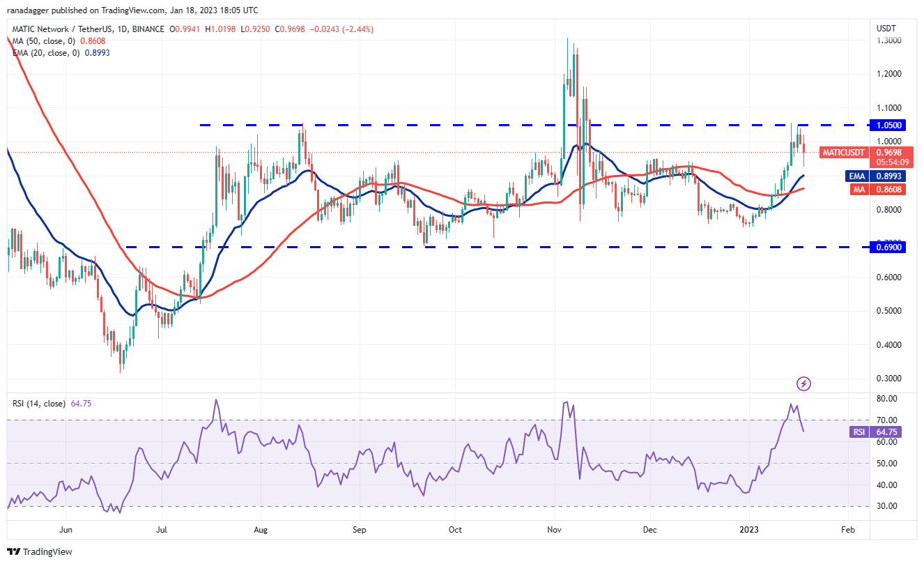Click the "50.00" RSI axis label
This screenshot has height=564, width=924.
pyautogui.click(x=887, y=464)
